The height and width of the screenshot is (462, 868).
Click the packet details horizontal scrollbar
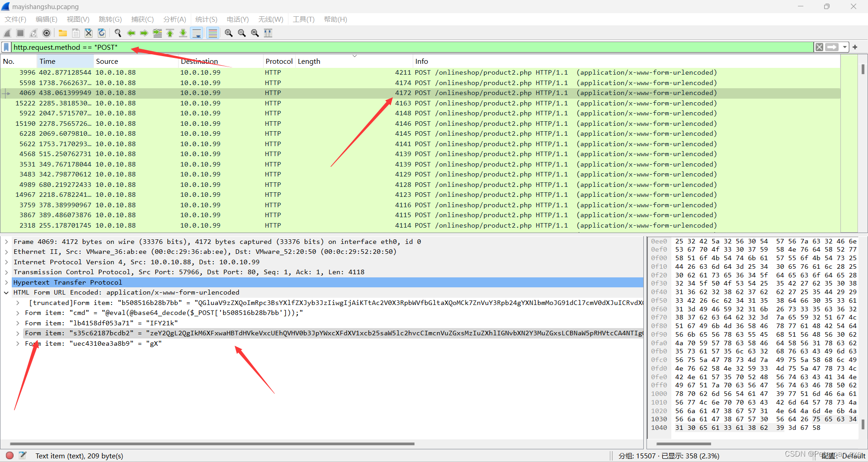pos(212,444)
